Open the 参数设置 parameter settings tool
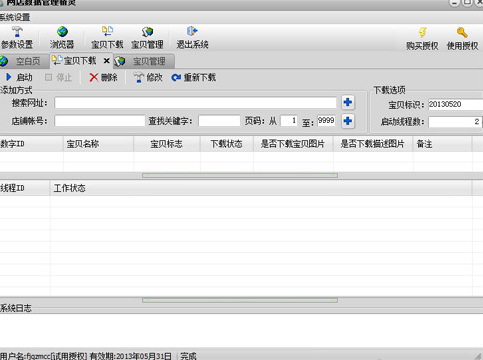This screenshot has width=483, height=360. pyautogui.click(x=17, y=37)
